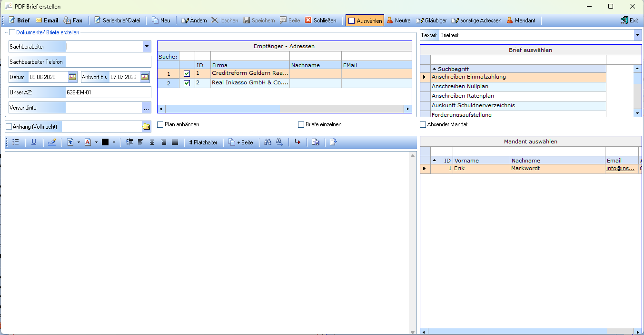Open the calendar next to Datum field
644x335 pixels.
[72, 77]
